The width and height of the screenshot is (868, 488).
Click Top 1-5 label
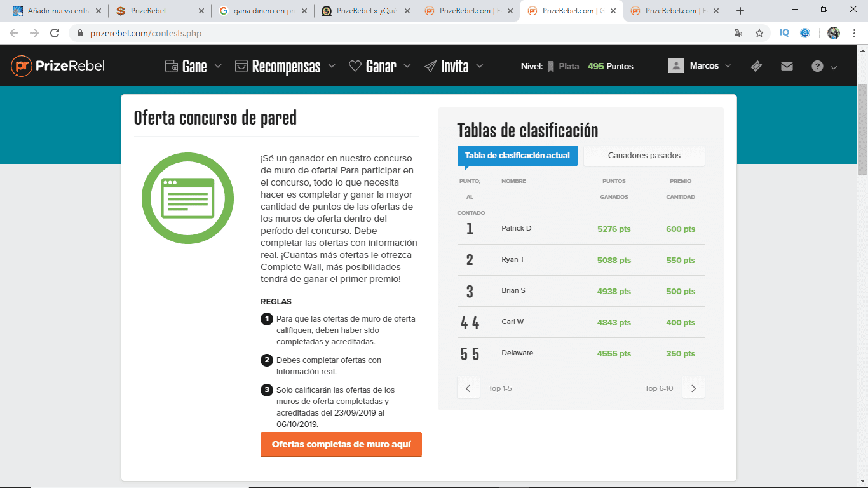point(500,388)
